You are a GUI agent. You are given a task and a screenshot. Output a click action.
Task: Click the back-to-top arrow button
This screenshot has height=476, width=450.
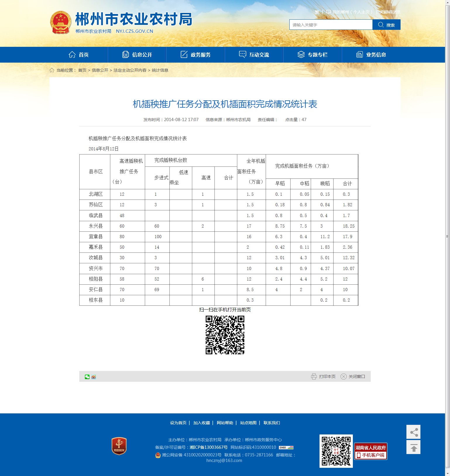point(413,447)
